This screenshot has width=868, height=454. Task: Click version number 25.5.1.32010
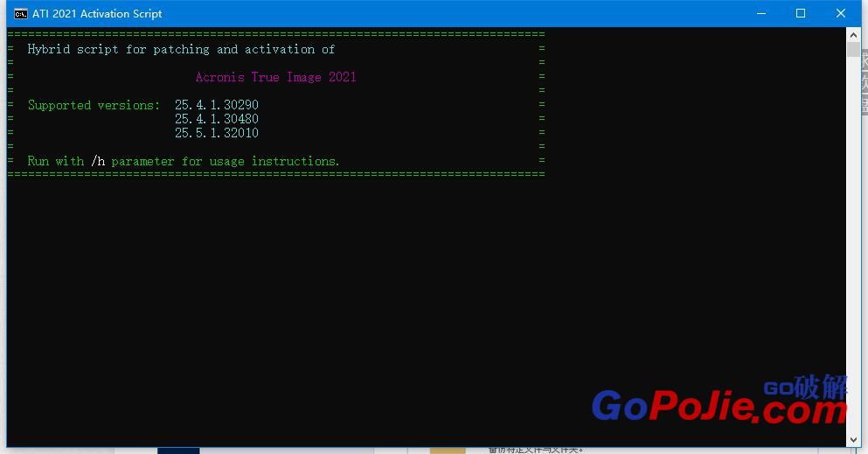[217, 133]
